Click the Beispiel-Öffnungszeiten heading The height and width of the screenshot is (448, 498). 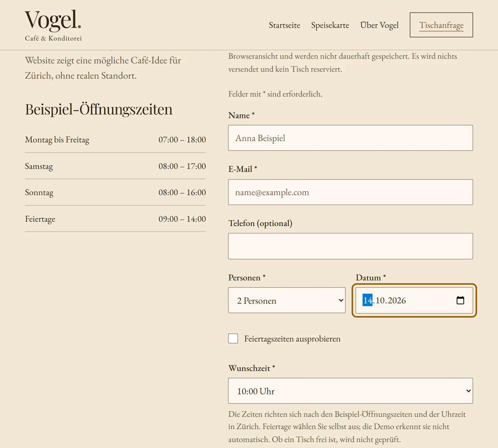coord(99,109)
